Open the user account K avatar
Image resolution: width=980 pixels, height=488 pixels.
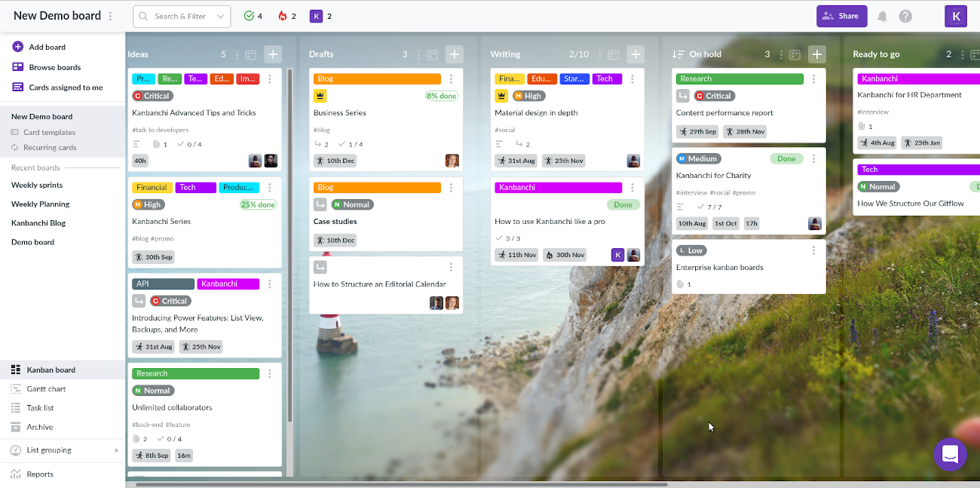click(956, 16)
